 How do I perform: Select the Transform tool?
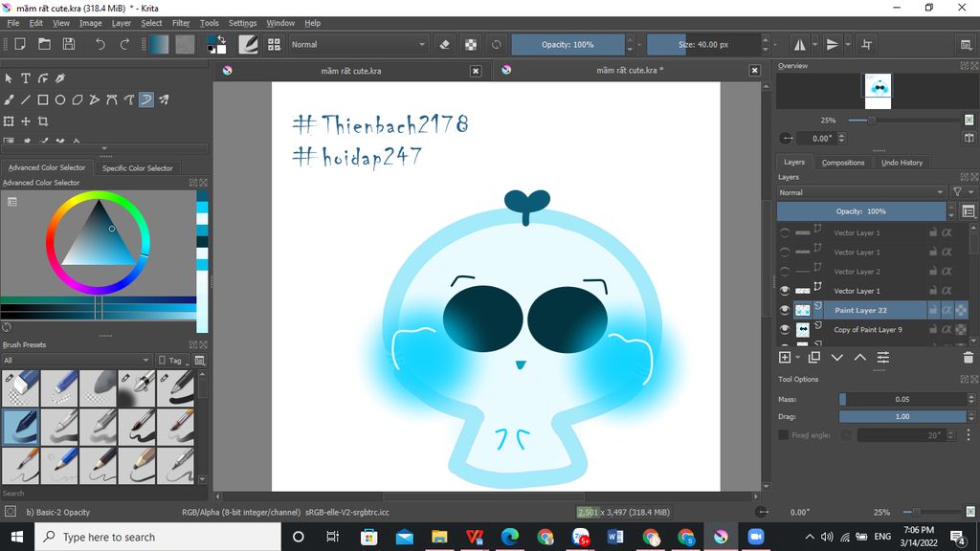pyautogui.click(x=9, y=121)
